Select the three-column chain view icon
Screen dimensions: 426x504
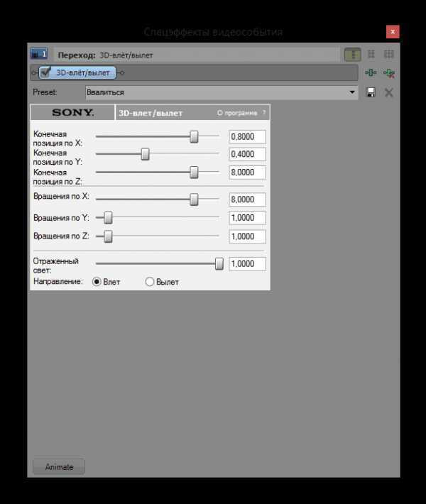(x=389, y=54)
